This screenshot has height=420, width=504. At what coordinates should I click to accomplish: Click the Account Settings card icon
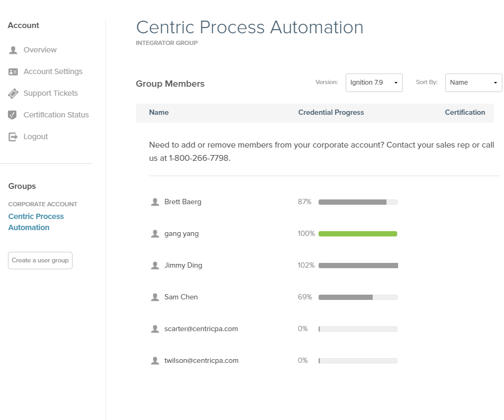[x=13, y=71]
